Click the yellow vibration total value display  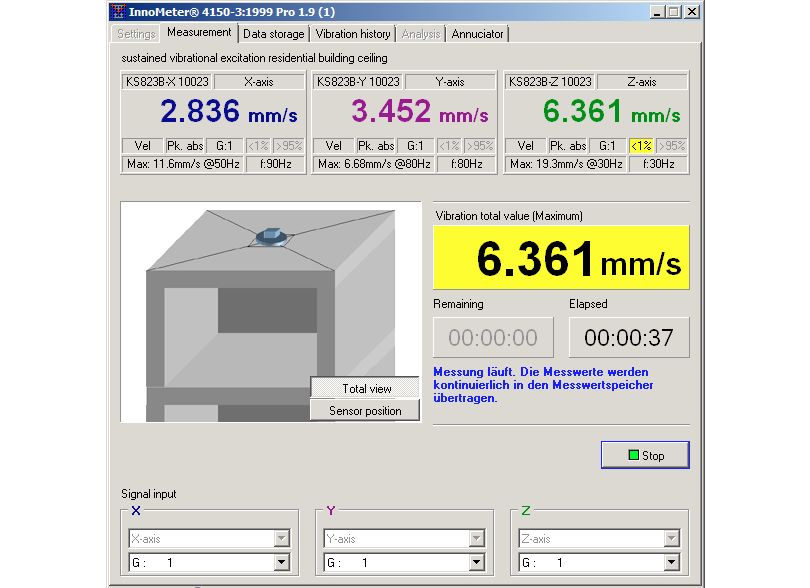pos(561,259)
